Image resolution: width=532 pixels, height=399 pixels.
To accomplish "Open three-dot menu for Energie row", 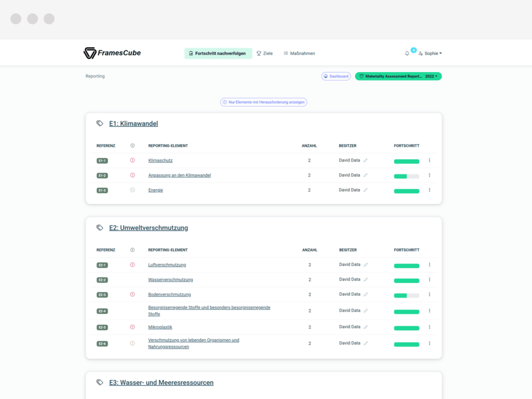I will point(429,190).
